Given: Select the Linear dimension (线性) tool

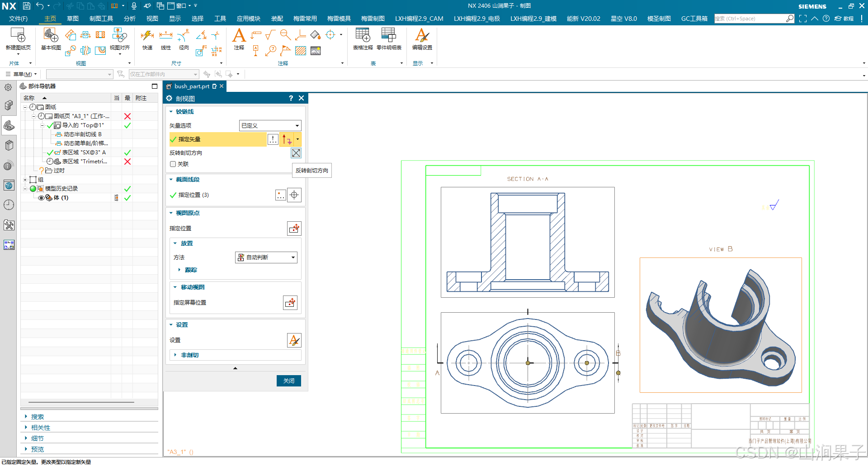Looking at the screenshot, I should click(166, 35).
